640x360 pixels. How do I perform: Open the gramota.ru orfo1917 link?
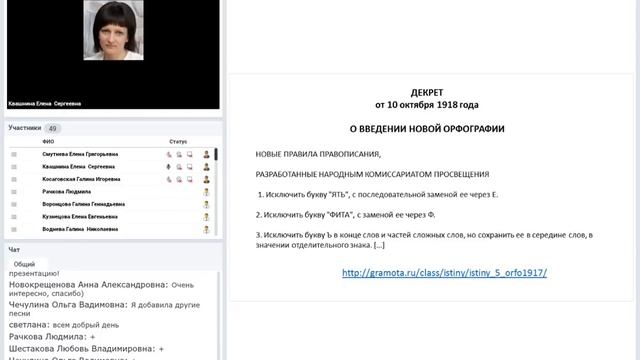click(x=444, y=273)
